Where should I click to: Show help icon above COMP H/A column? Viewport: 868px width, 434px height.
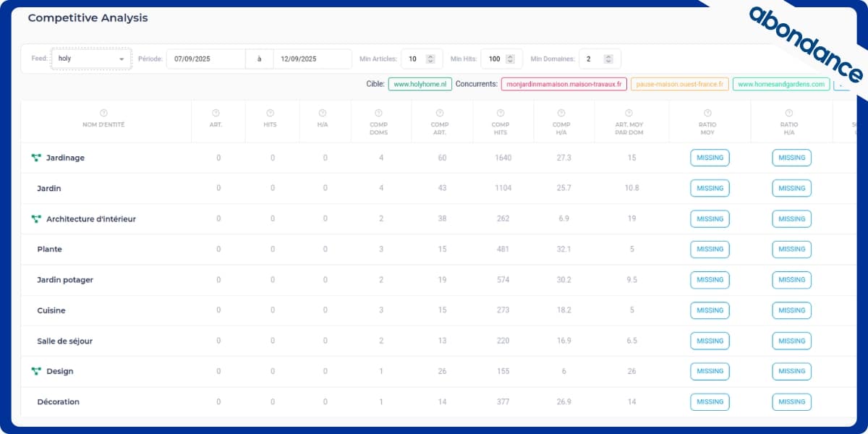pos(561,113)
